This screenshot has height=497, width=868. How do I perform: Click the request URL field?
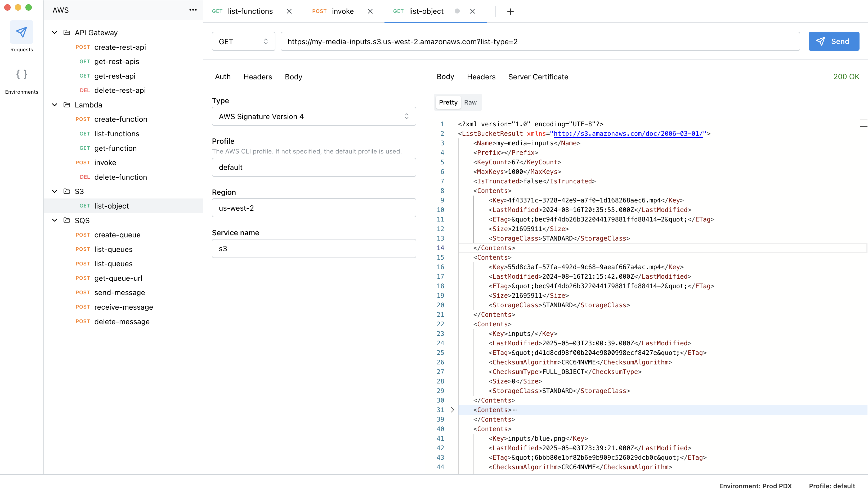click(540, 41)
